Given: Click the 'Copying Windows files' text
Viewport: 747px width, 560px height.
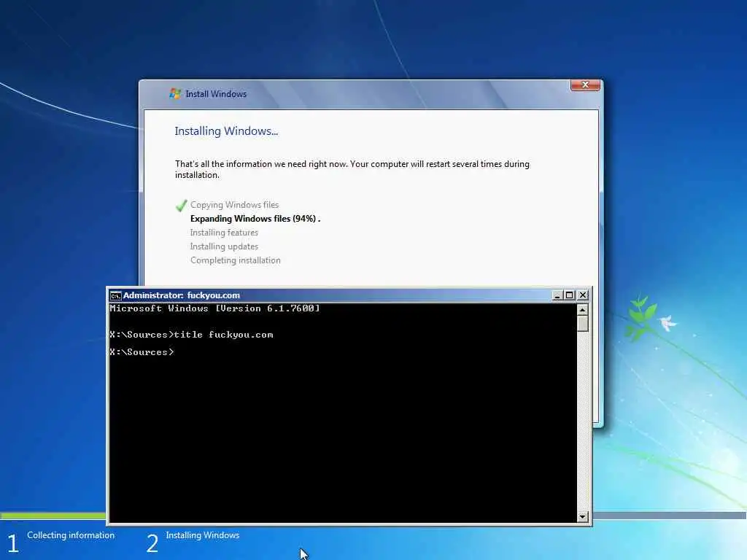Looking at the screenshot, I should coord(234,205).
